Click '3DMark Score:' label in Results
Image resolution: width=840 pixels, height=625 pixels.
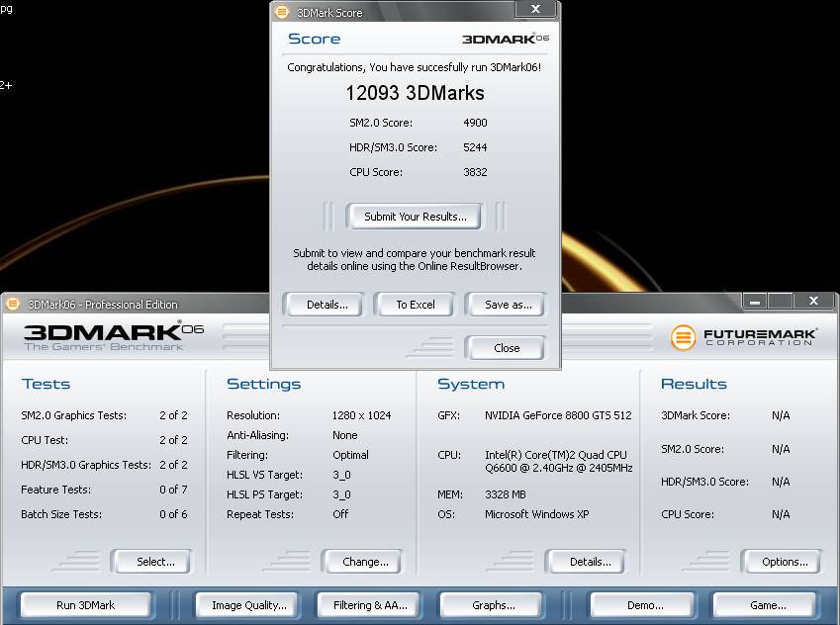[x=696, y=415]
